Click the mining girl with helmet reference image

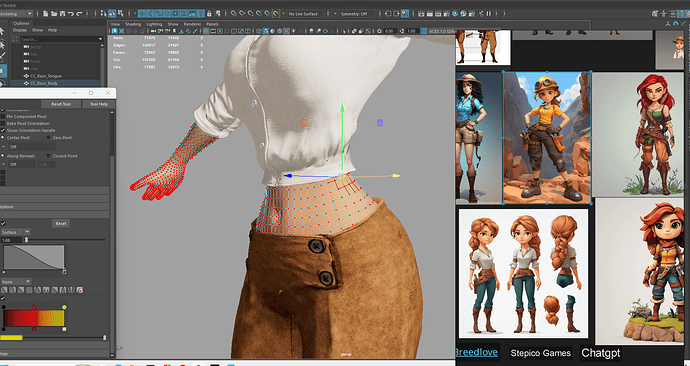pyautogui.click(x=547, y=138)
